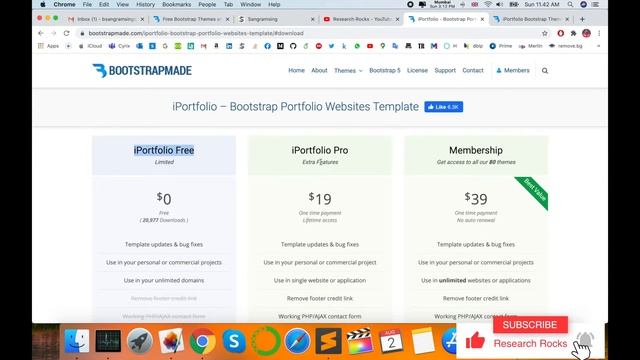Open the Bootstrap 5 nav link
This screenshot has width=640, height=360.
(x=385, y=71)
